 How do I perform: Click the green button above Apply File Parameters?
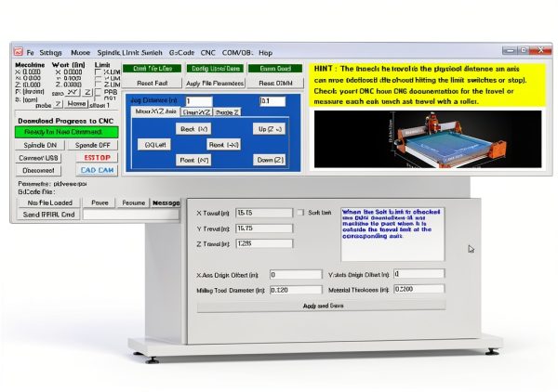click(216, 68)
